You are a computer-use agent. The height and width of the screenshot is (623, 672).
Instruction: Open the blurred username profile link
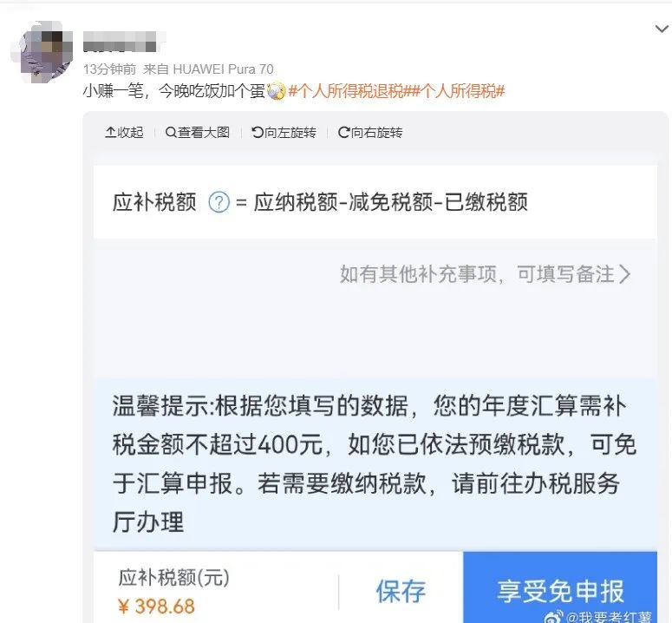124,42
